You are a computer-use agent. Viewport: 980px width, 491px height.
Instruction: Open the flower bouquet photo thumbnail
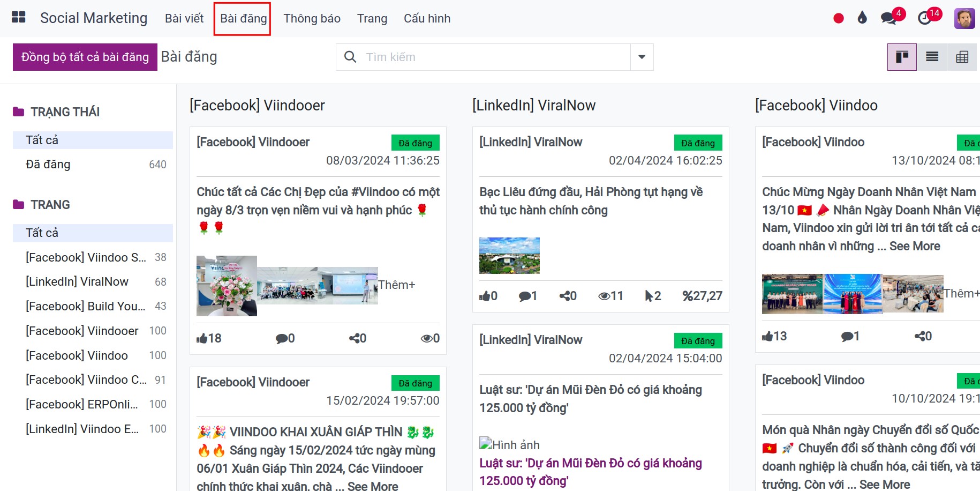click(227, 286)
